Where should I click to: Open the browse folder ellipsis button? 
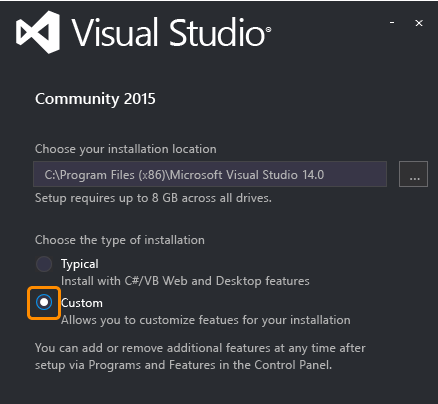(x=413, y=174)
